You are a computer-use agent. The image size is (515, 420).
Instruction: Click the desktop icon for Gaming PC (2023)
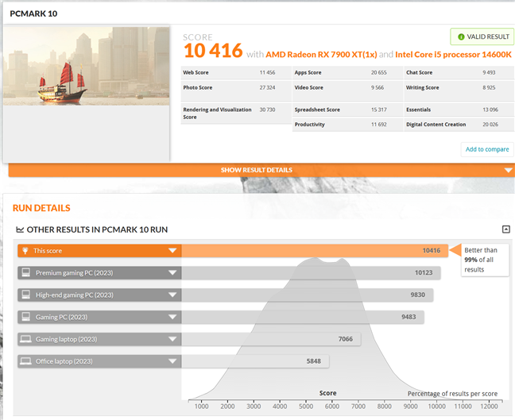[x=25, y=317]
